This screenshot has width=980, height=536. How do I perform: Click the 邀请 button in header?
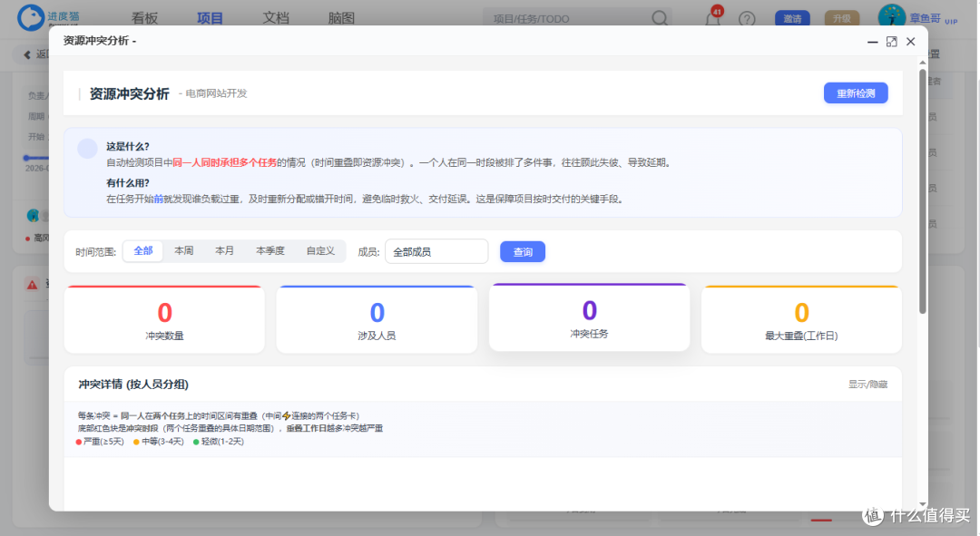[x=792, y=19]
